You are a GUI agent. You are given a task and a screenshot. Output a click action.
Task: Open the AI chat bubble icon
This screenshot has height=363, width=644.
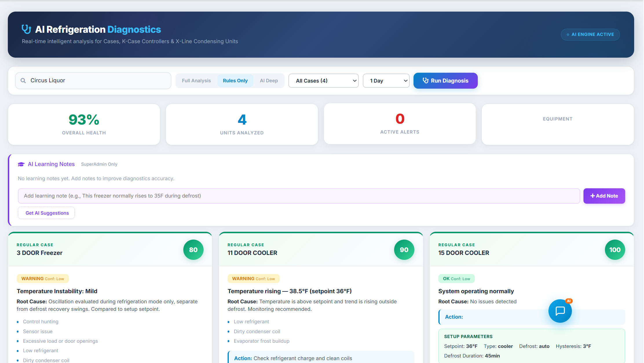[560, 311]
